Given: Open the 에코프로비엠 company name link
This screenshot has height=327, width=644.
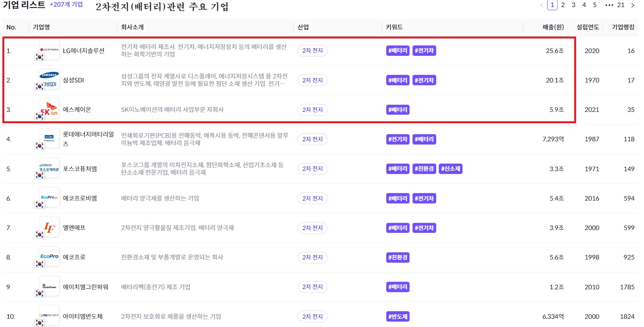Looking at the screenshot, I should point(80,198).
